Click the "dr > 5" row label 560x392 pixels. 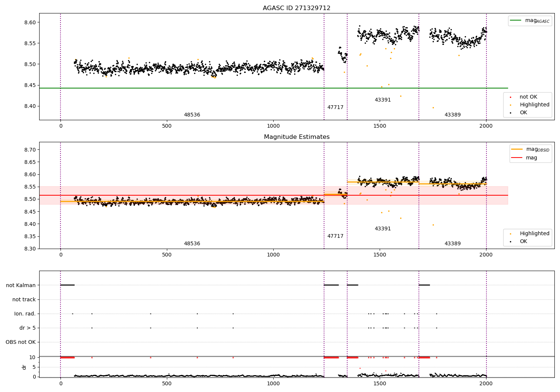point(28,328)
